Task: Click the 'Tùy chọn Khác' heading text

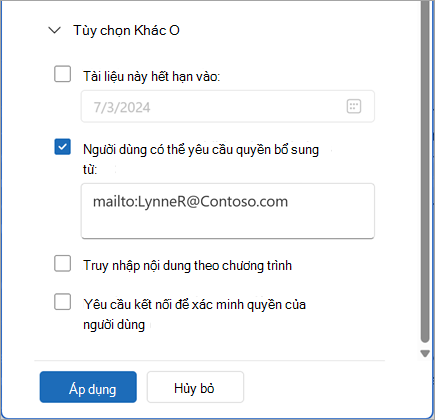Action: coord(126,30)
